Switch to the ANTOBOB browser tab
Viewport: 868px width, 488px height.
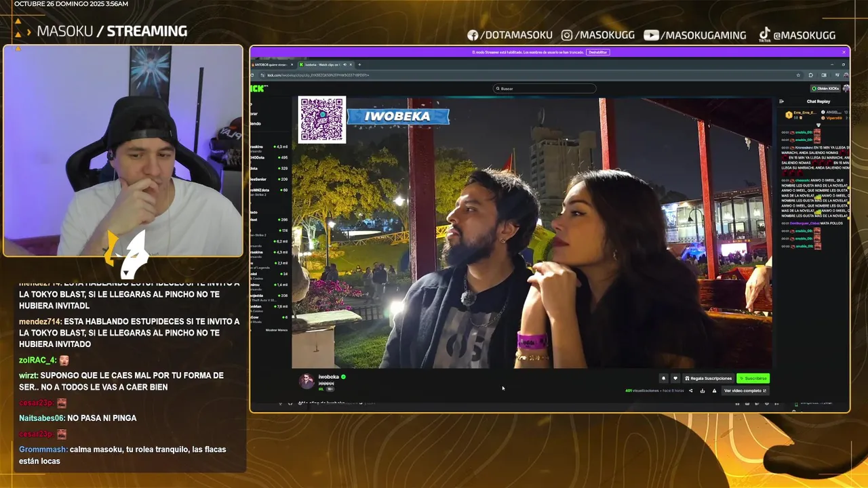point(274,64)
